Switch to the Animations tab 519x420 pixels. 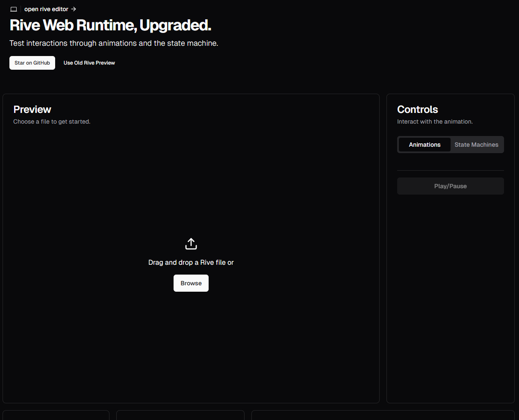(425, 145)
